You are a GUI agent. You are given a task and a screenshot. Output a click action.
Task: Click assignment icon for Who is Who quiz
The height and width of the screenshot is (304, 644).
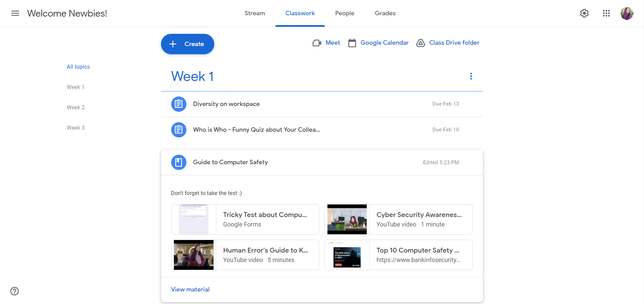point(179,130)
